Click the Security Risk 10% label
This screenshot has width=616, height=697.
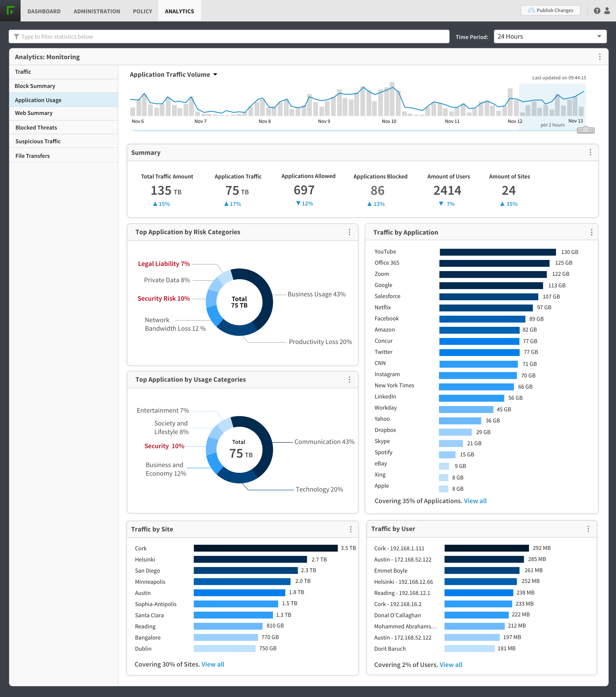[164, 298]
